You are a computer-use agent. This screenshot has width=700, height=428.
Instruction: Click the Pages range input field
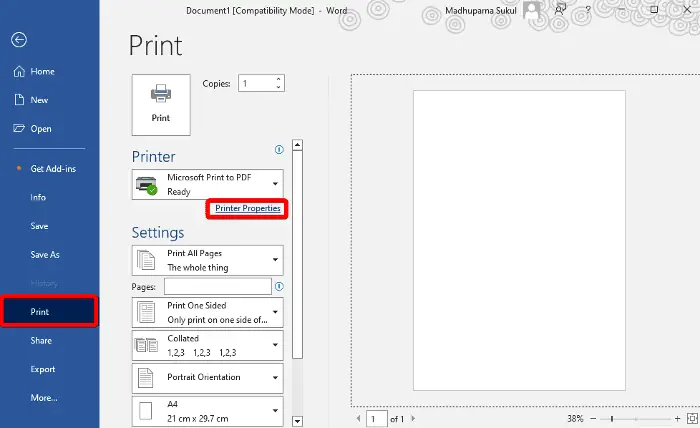(218, 287)
